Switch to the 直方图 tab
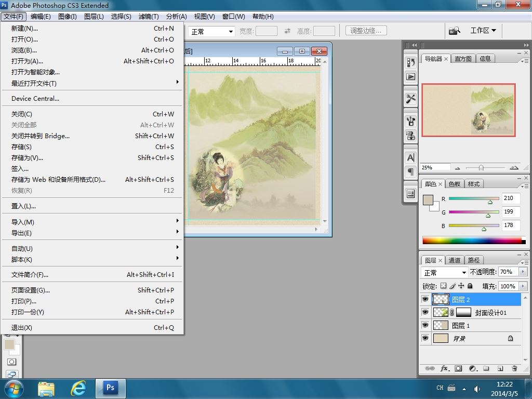Viewport: 532px width, 399px height. pos(463,59)
